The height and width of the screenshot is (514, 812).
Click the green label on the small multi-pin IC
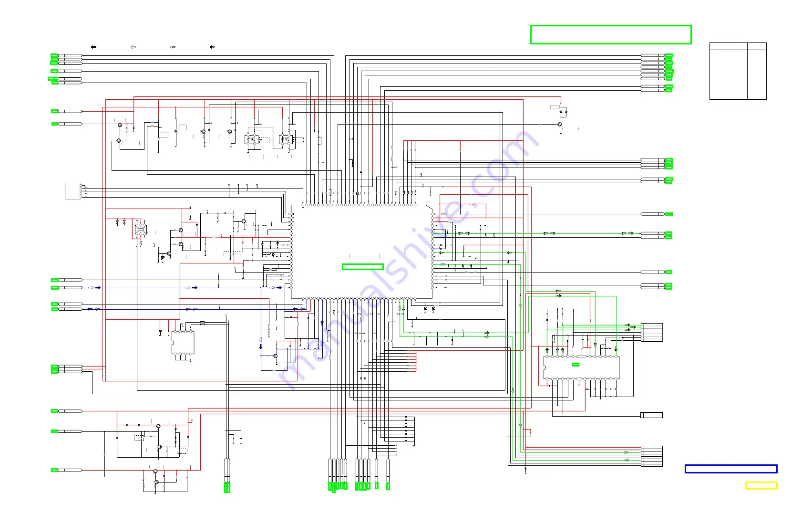point(576,365)
